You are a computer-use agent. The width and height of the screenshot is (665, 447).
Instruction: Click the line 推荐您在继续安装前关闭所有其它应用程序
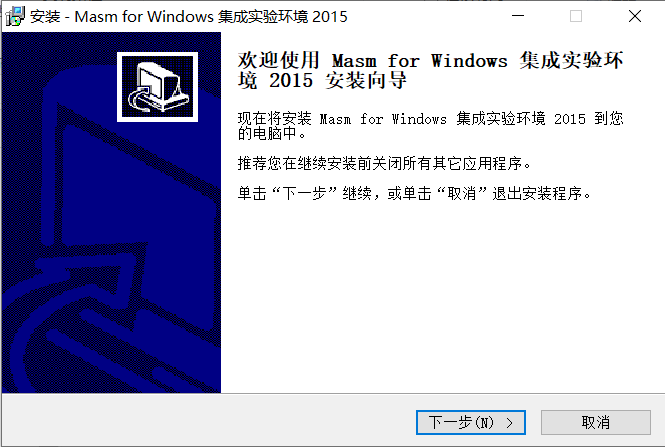(x=384, y=163)
